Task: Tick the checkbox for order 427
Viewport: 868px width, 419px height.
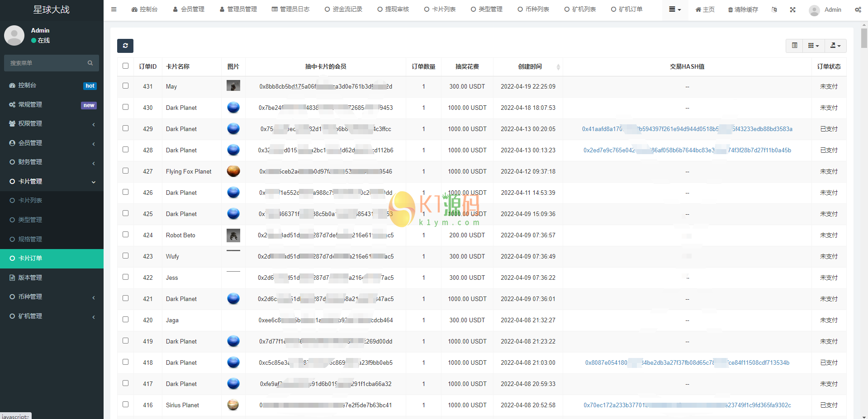Action: (x=125, y=171)
